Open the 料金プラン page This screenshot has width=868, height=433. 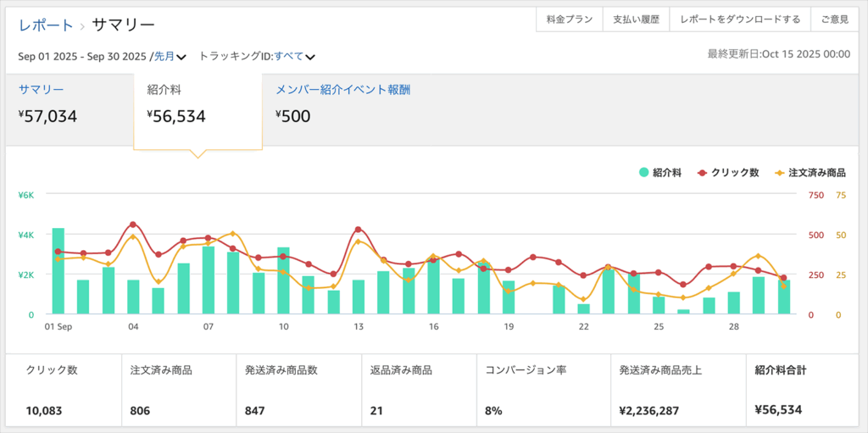569,19
